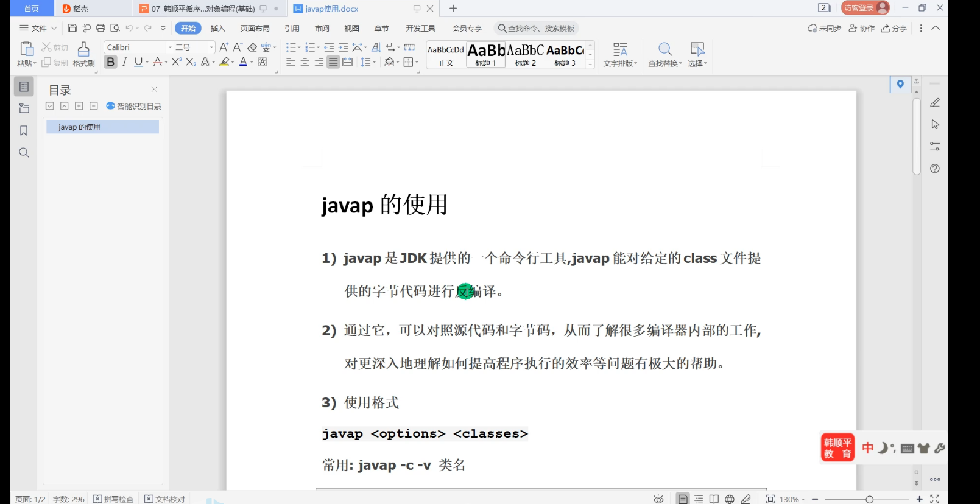980x504 pixels.
Task: Select the Format Painter brush
Action: click(83, 49)
